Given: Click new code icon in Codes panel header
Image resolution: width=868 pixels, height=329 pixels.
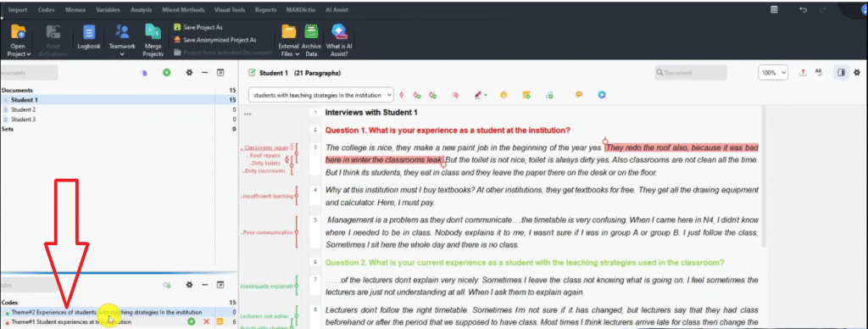Looking at the screenshot, I should tap(166, 285).
